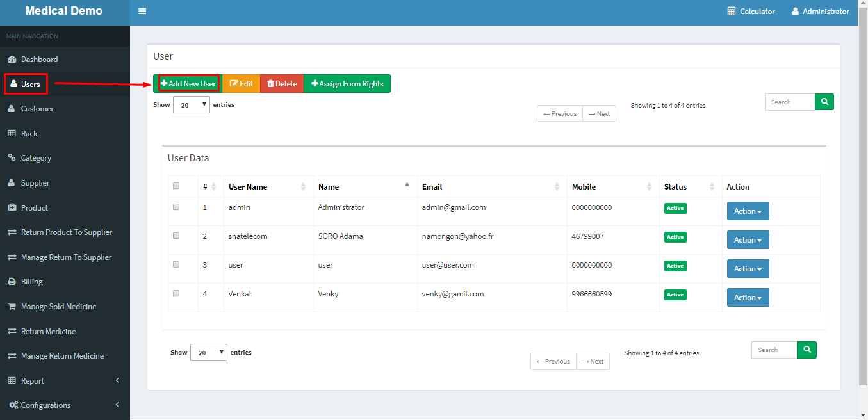This screenshot has height=420, width=868.
Task: Open the Rack menu item
Action: pos(65,134)
